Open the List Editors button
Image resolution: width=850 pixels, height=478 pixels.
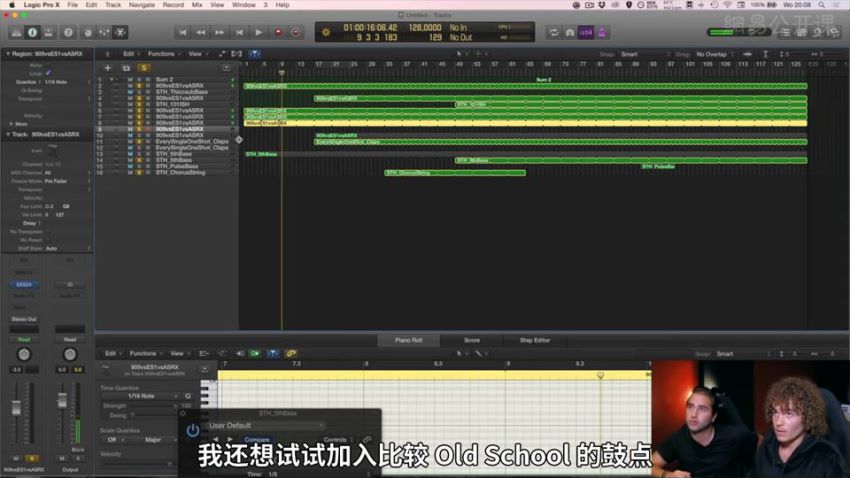coord(785,33)
